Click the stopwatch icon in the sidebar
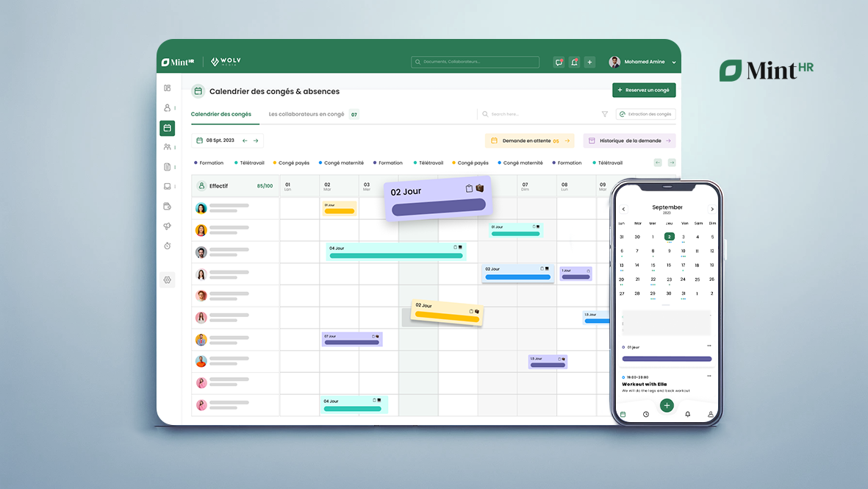Image resolution: width=868 pixels, height=489 pixels. click(x=168, y=246)
